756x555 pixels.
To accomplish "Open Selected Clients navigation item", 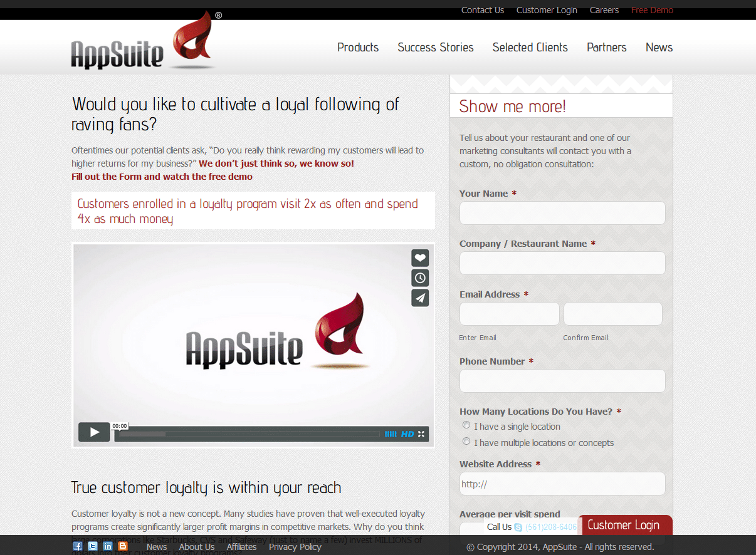I will [x=530, y=48].
